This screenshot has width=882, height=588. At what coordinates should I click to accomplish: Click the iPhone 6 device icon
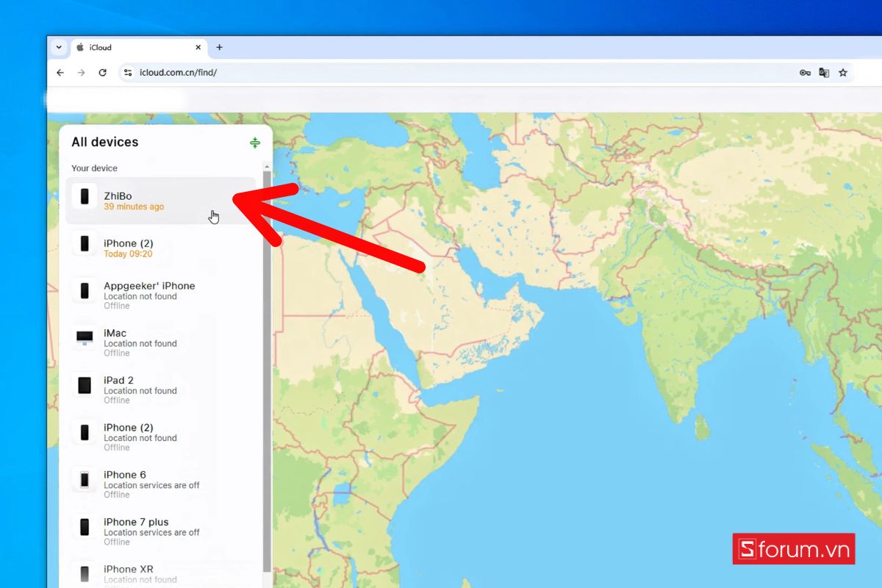tap(85, 480)
